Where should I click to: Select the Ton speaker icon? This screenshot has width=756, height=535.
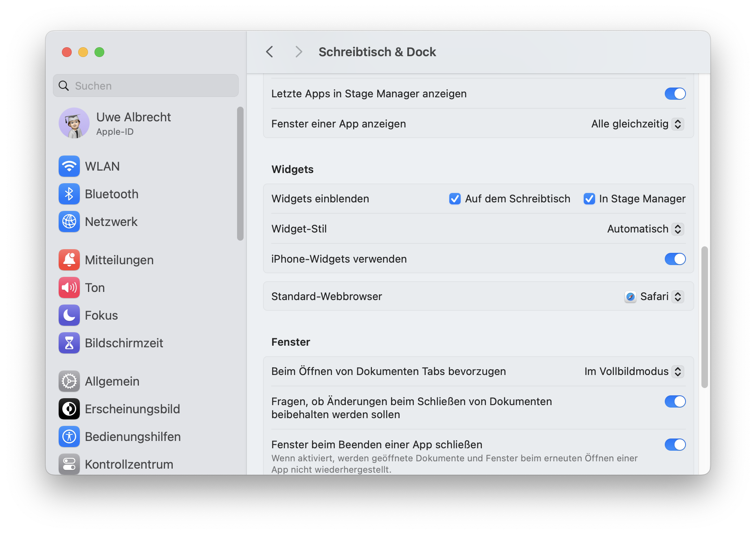(x=69, y=287)
